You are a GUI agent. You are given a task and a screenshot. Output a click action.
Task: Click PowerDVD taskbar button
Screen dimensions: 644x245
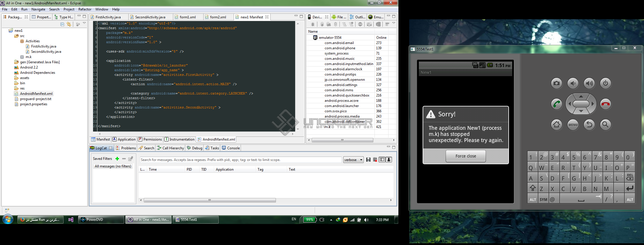(101, 220)
